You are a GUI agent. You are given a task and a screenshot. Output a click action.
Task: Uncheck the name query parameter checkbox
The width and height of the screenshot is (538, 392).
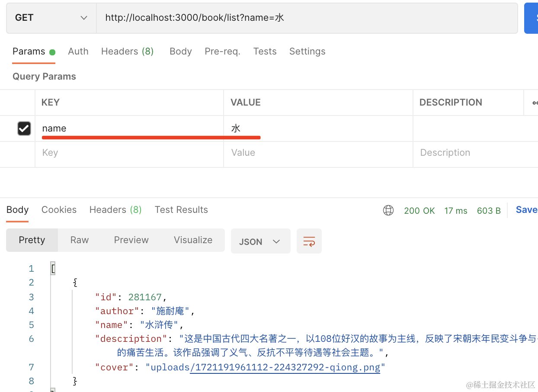coord(24,129)
